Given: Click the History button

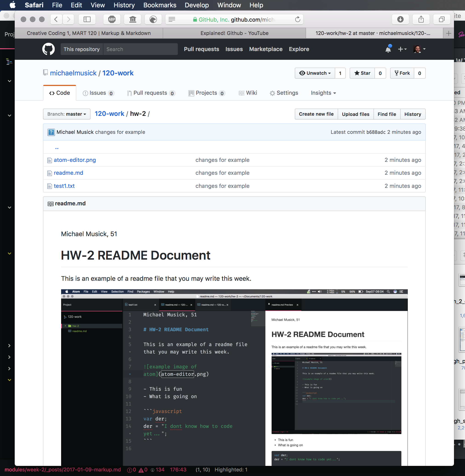Looking at the screenshot, I should tap(412, 114).
